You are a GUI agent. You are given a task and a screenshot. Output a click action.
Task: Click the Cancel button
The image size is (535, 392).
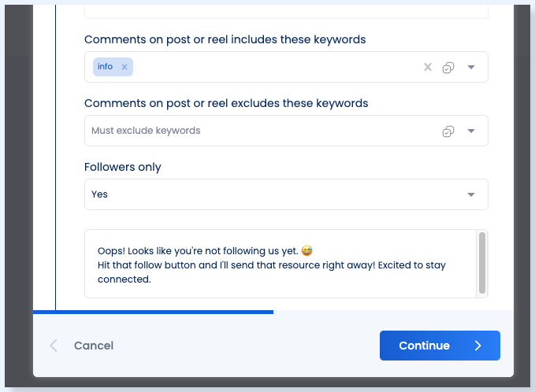tap(94, 346)
